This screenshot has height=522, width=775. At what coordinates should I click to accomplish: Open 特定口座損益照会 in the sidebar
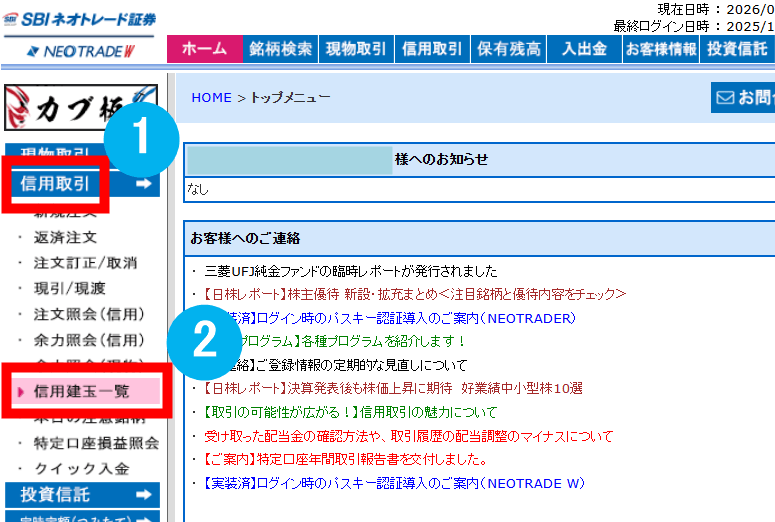(96, 443)
